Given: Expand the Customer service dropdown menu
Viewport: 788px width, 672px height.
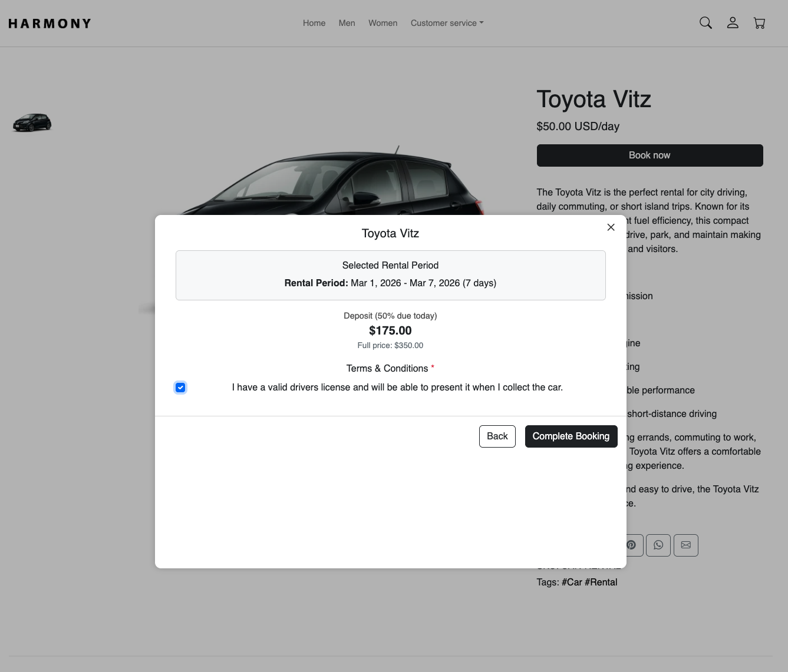Looking at the screenshot, I should [447, 23].
